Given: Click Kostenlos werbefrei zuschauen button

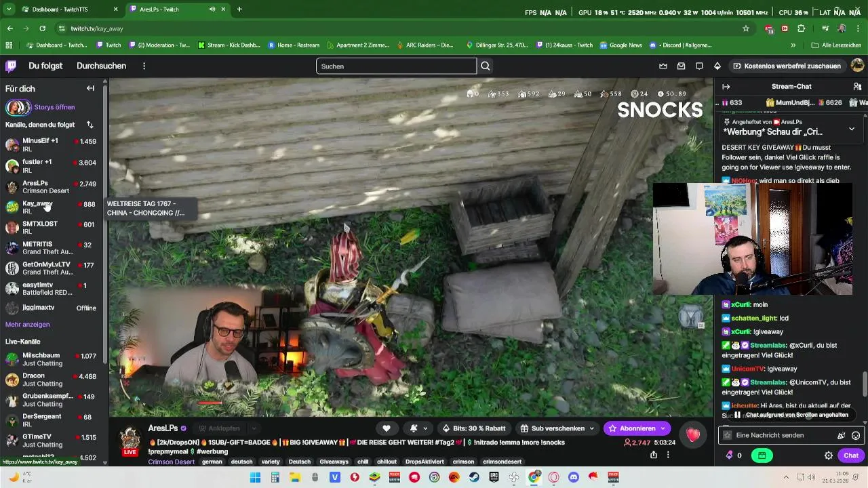Looking at the screenshot, I should 787,66.
